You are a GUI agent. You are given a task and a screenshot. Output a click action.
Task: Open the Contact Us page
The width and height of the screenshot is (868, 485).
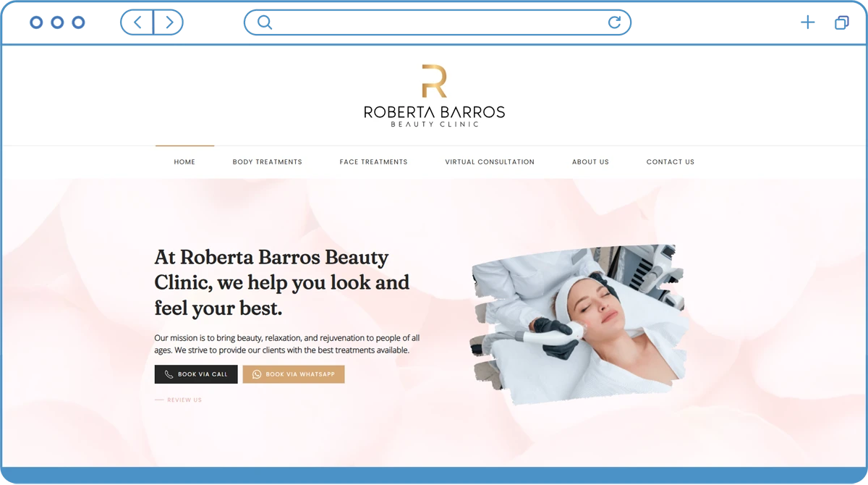670,162
